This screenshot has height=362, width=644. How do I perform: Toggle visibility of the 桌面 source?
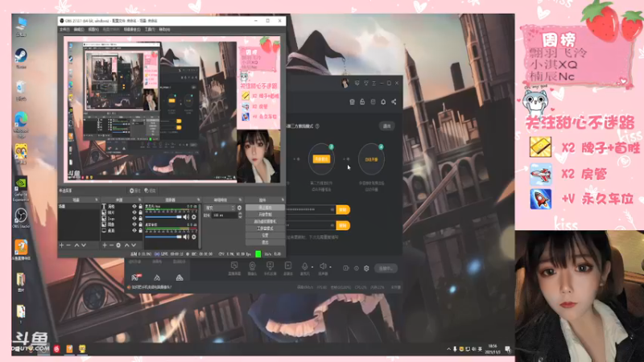[x=134, y=231]
